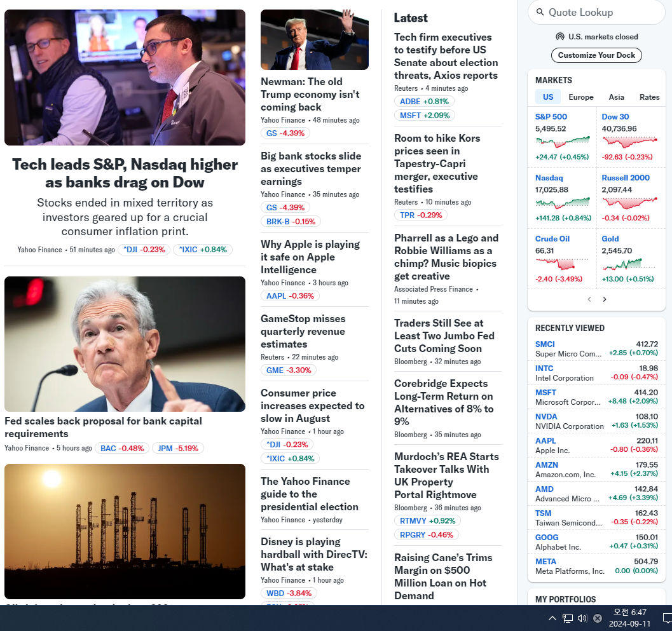Screen dimensions: 672x631
Task: Click GS chip under Newman article
Action: pyautogui.click(x=285, y=133)
